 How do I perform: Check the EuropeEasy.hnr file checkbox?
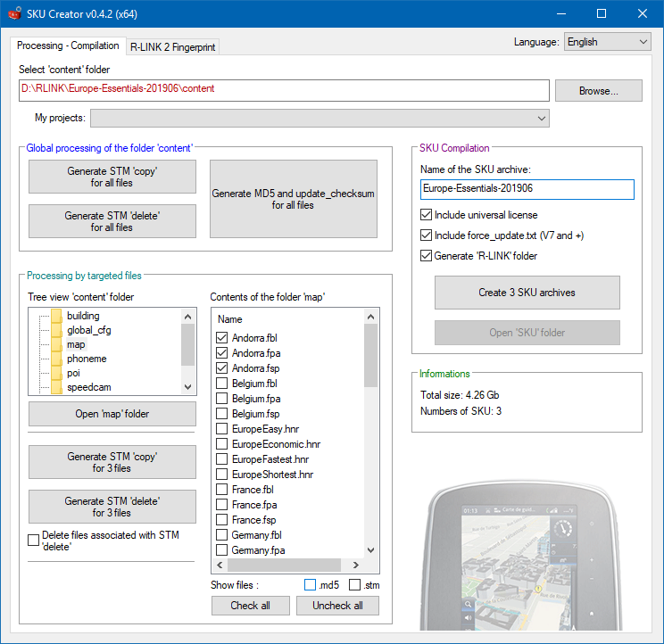pos(221,429)
